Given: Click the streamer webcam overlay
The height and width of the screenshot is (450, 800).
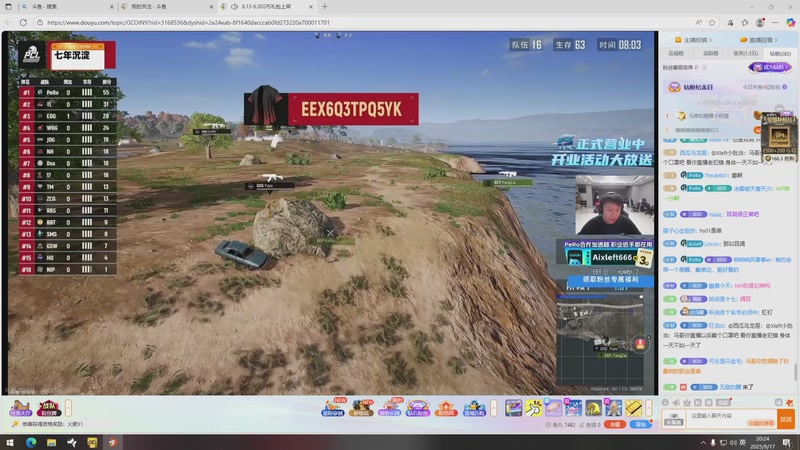Looking at the screenshot, I should [x=615, y=206].
